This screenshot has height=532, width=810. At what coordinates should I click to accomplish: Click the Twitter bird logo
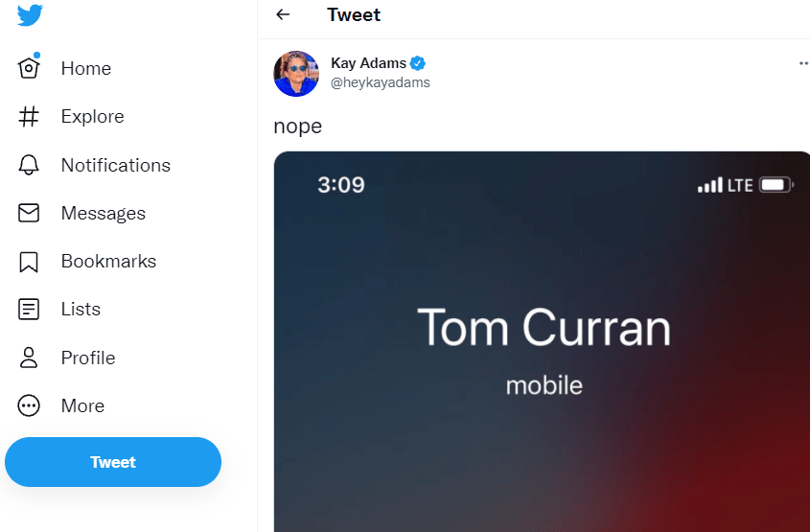[30, 15]
